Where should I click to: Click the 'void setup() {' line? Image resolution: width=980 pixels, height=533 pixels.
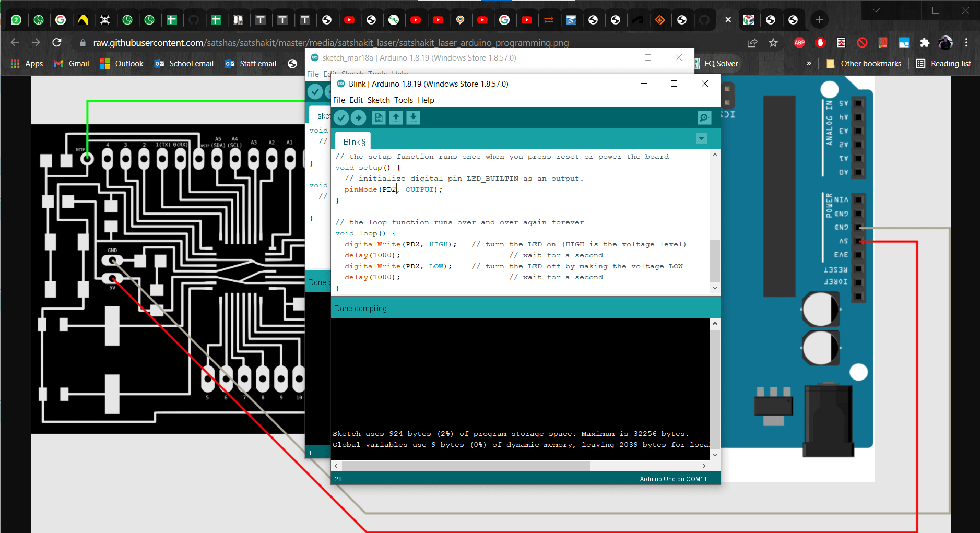tap(368, 168)
